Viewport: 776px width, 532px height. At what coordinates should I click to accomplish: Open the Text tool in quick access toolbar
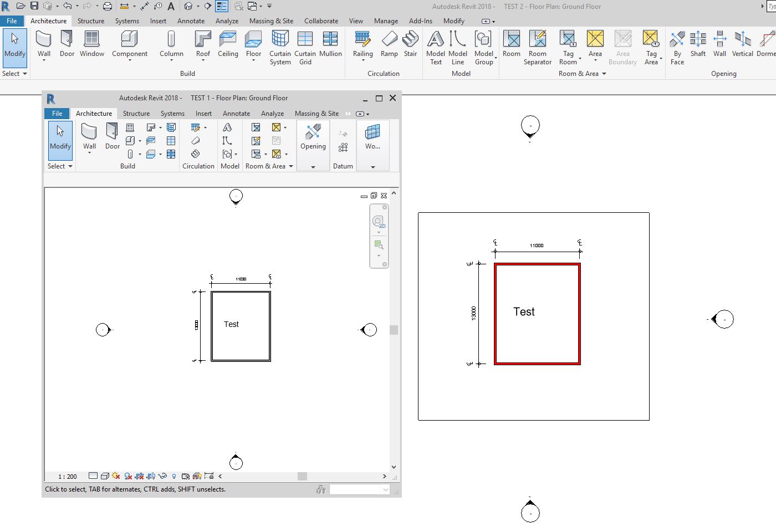point(171,6)
